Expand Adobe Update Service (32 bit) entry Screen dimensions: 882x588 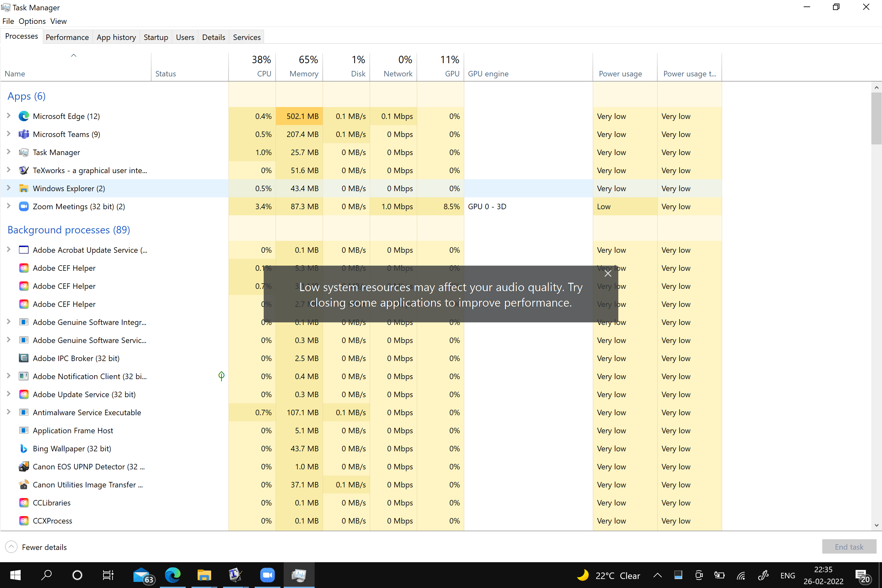pyautogui.click(x=9, y=394)
